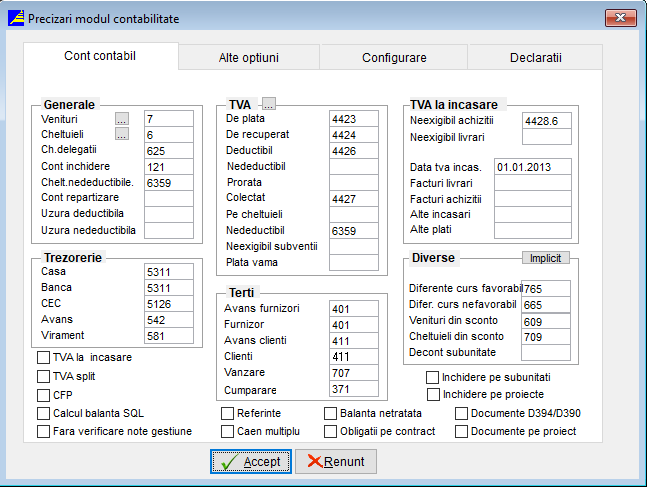The width and height of the screenshot is (648, 489).
Task: Click the Renunt cancel button
Action: (336, 461)
